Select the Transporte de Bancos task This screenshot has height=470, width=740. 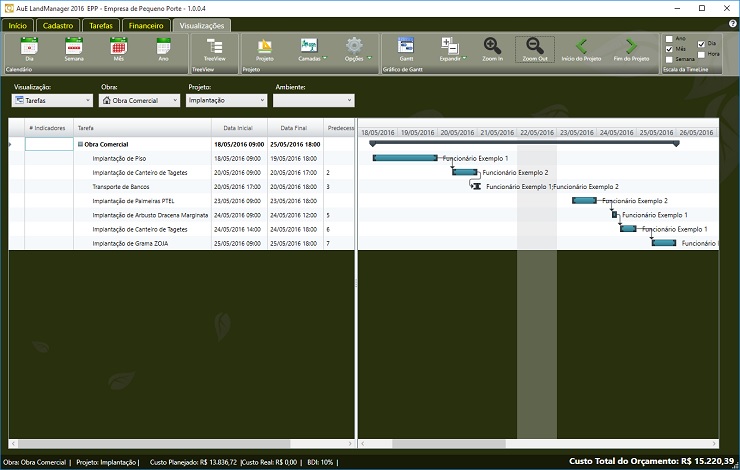[x=121, y=187]
